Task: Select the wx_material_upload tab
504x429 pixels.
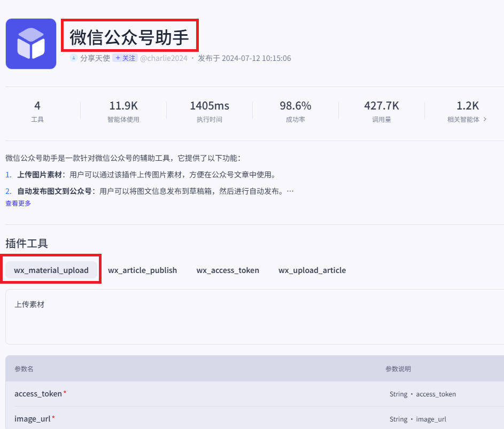Action: click(51, 270)
